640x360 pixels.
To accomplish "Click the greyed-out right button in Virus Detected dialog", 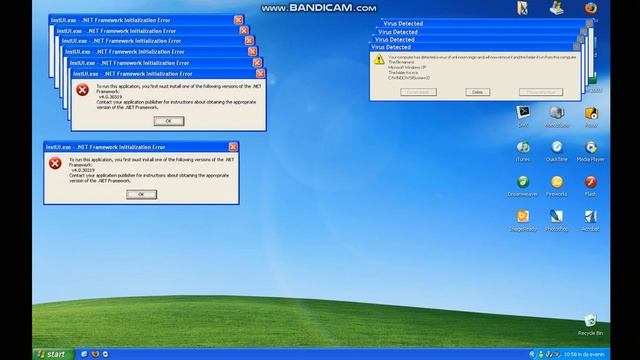I will click(x=541, y=92).
